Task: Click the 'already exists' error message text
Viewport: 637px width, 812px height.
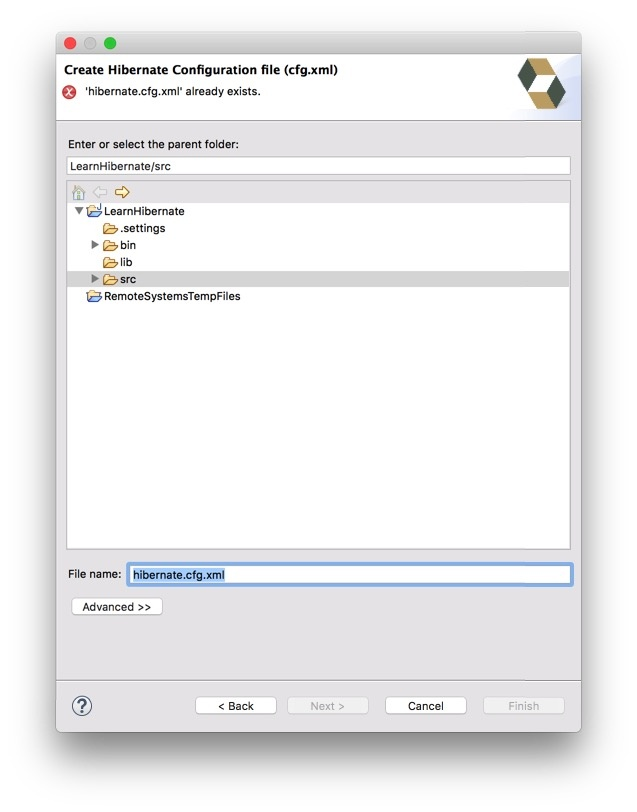Action: pyautogui.click(x=173, y=92)
